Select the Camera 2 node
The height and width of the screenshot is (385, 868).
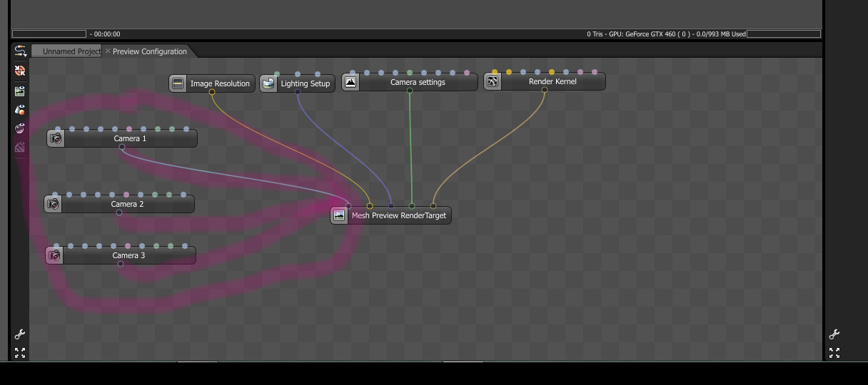point(119,204)
